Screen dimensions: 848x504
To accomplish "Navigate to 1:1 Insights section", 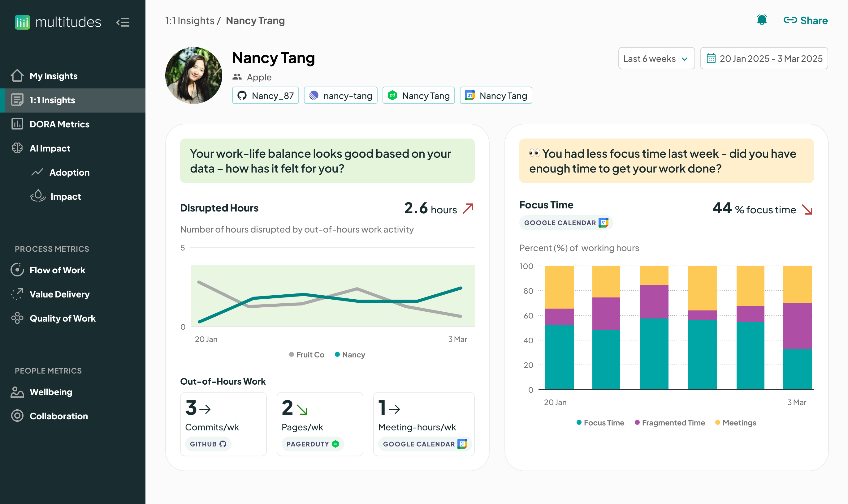I will (x=52, y=100).
